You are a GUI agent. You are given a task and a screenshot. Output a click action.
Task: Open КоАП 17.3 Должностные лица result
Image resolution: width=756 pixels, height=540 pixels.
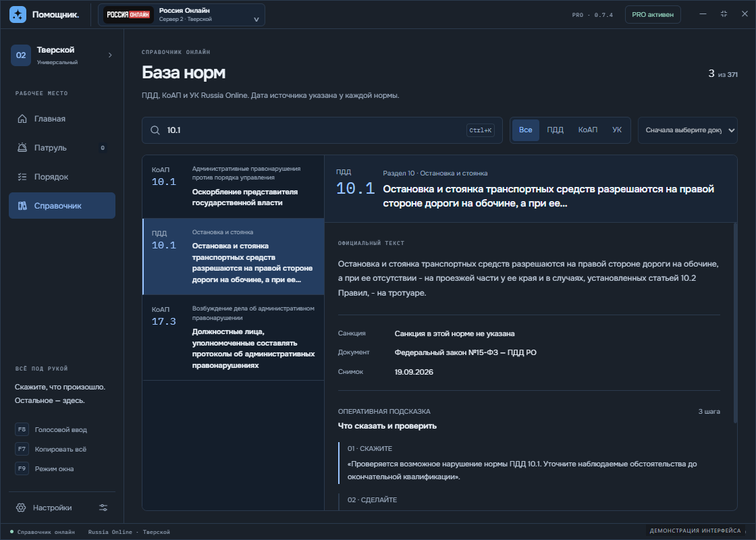tap(234, 337)
